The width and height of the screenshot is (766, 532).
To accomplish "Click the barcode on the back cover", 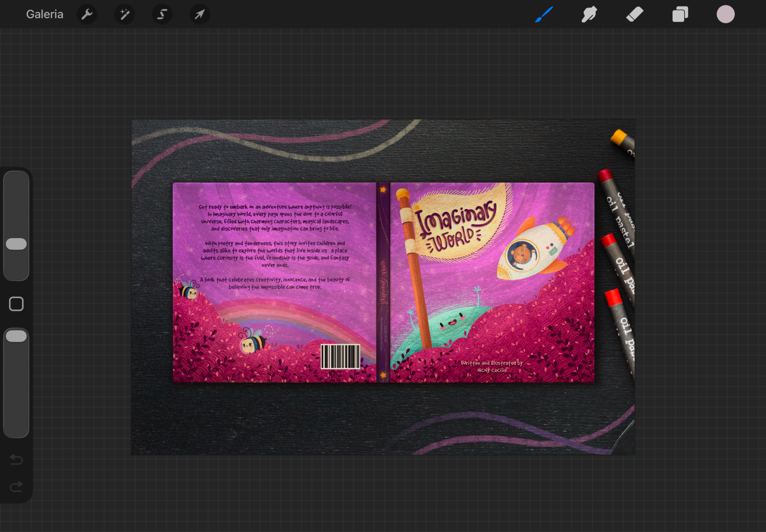I will point(340,356).
